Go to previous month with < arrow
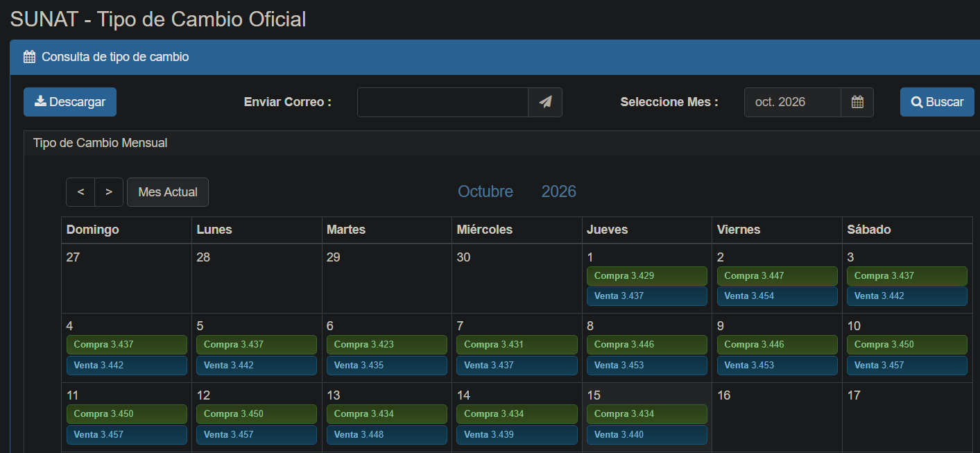 click(80, 192)
